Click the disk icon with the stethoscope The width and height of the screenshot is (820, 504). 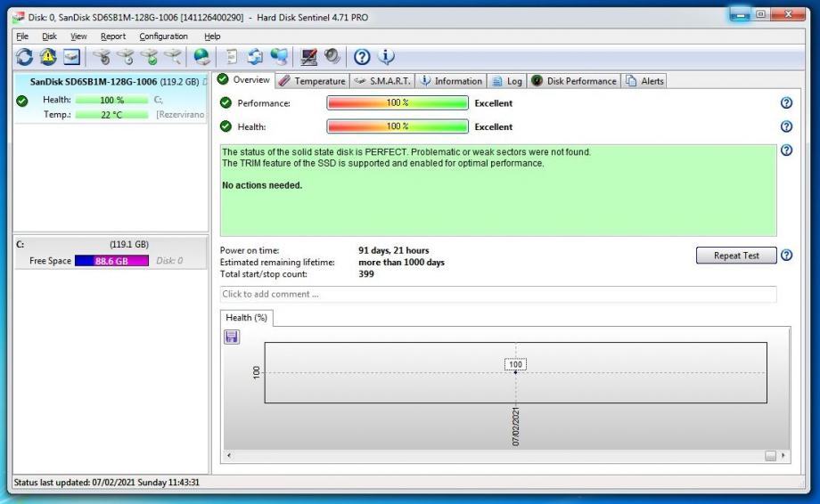click(x=102, y=56)
